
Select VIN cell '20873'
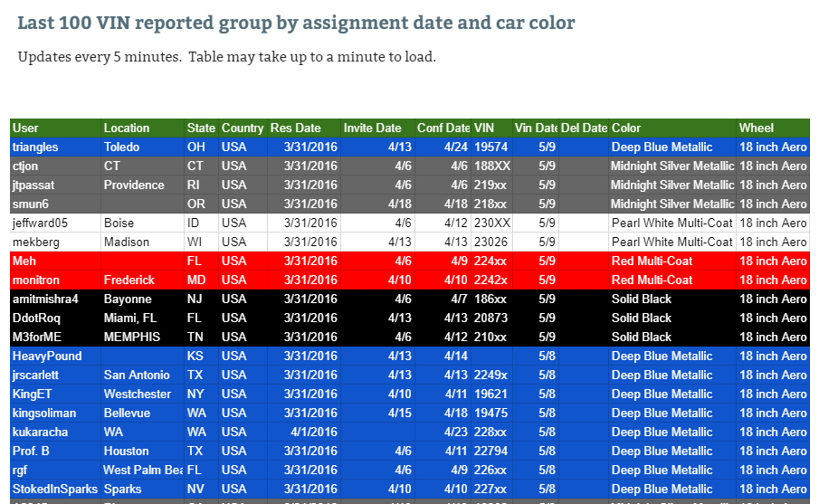click(491, 319)
